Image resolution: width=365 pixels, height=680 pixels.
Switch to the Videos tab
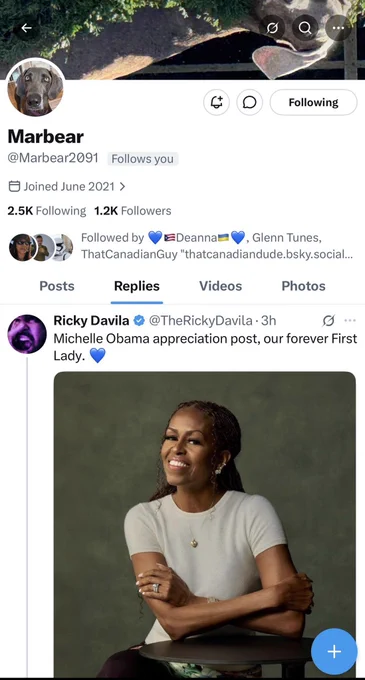coord(221,286)
